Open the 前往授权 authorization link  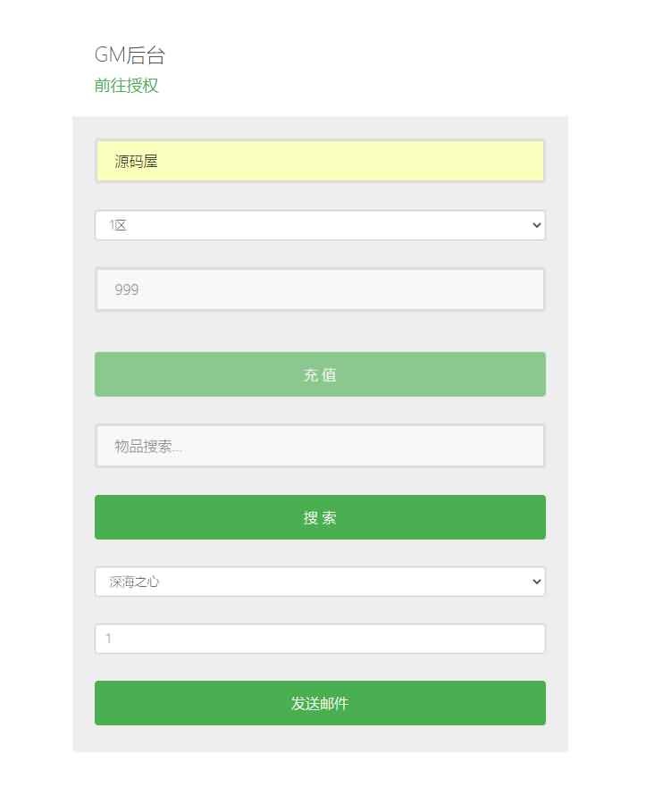126,86
